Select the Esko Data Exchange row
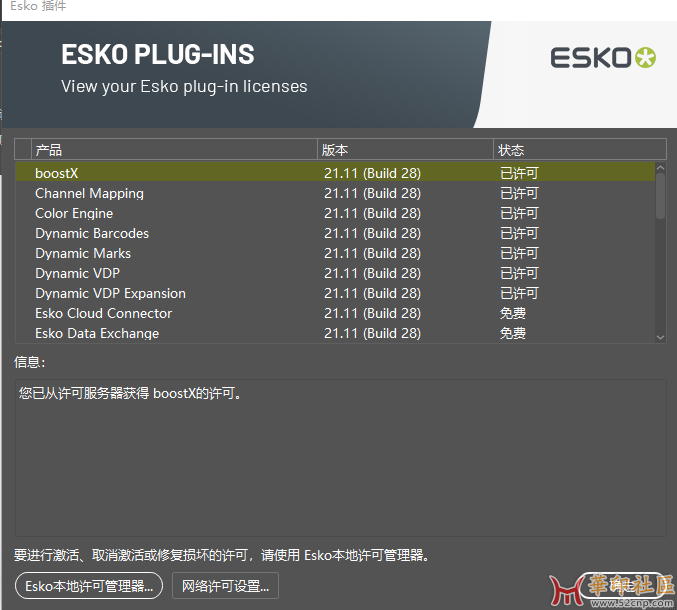677x610 pixels. (335, 333)
